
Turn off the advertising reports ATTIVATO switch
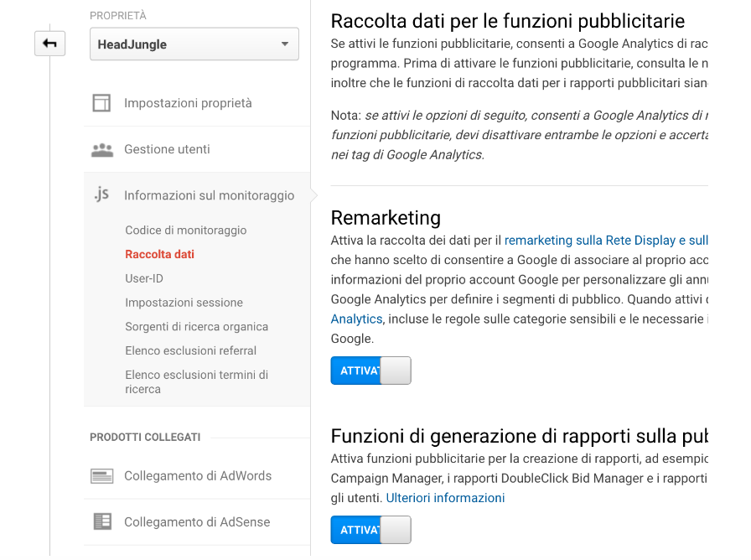click(370, 529)
